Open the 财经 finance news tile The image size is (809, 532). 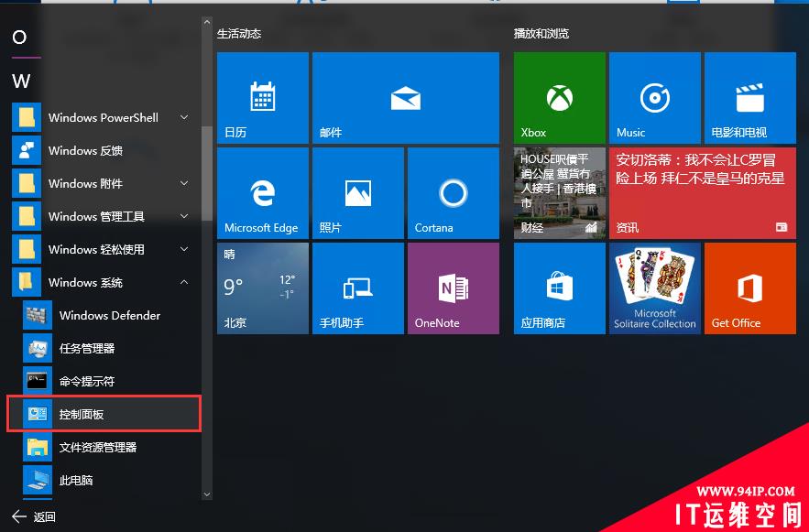tap(559, 193)
